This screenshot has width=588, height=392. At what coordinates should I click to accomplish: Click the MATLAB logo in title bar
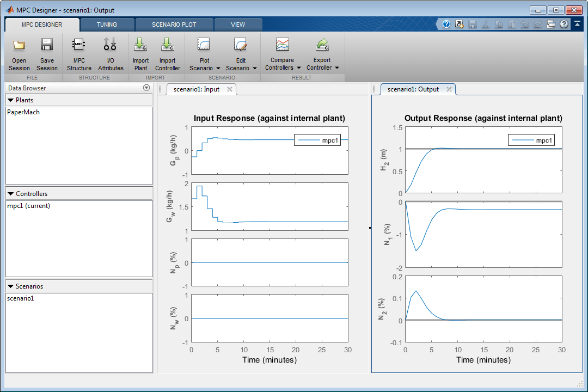tap(10, 10)
